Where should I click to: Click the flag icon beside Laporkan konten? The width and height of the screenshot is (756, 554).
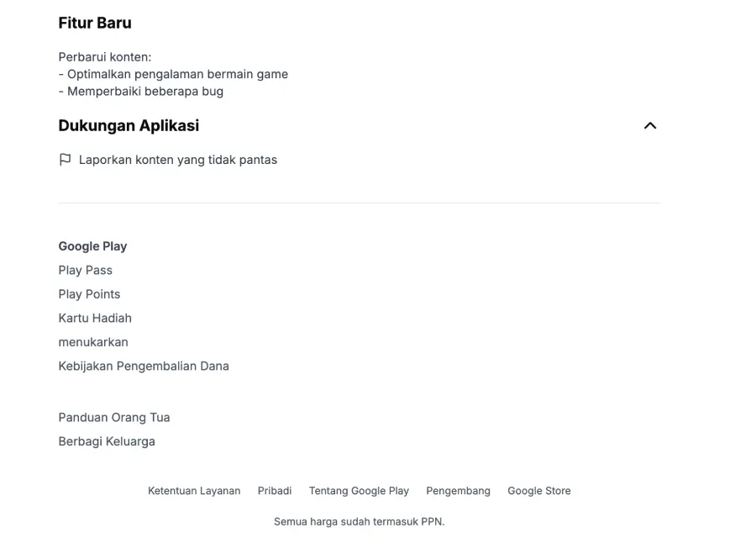click(x=65, y=160)
